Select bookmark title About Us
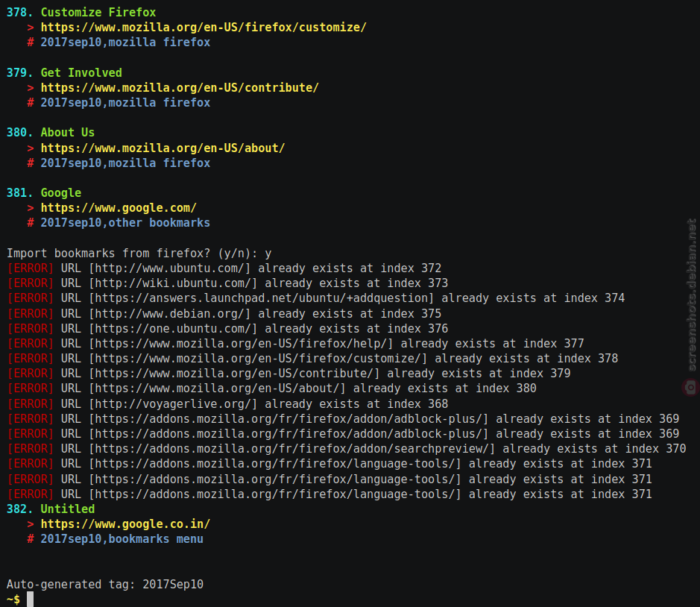This screenshot has height=607, width=700. click(x=67, y=133)
